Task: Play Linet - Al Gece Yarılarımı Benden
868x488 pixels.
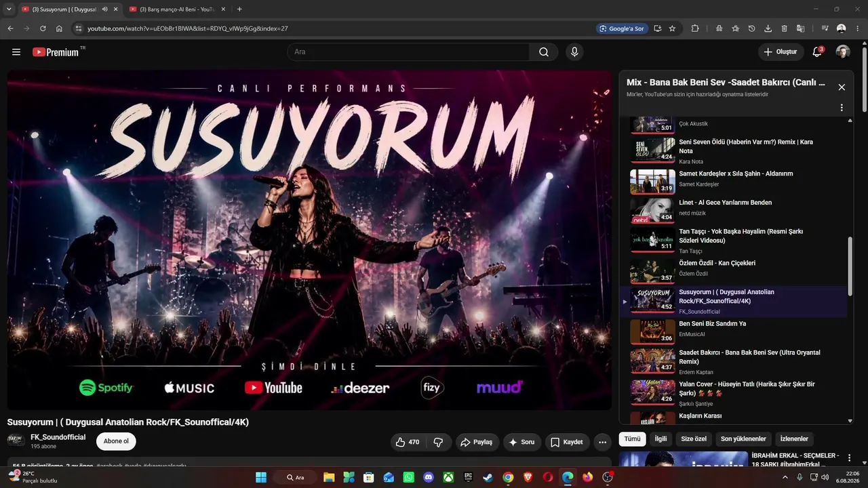Action: pos(732,209)
